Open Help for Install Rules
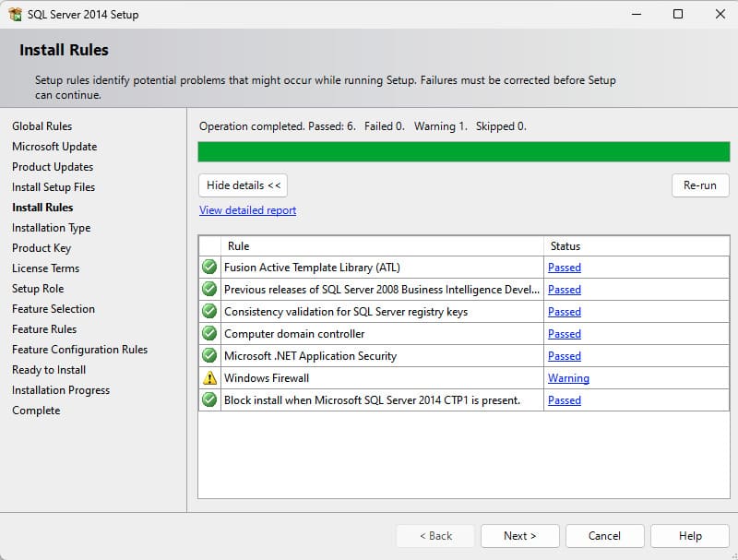Screen dimensions: 738x560 (690, 536)
